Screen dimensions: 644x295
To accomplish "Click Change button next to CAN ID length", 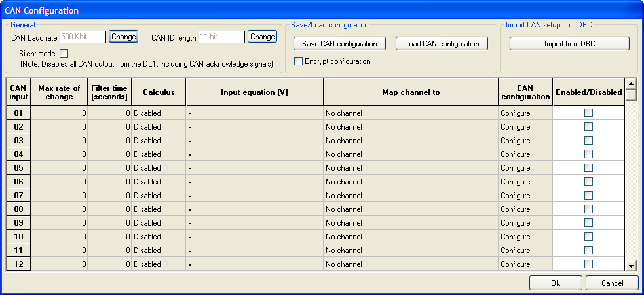I will tap(262, 37).
